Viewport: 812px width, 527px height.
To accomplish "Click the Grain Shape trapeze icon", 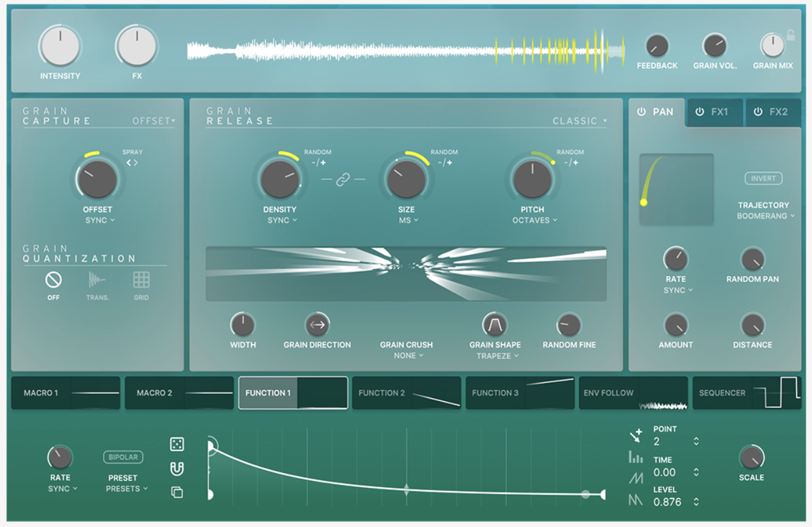I will pyautogui.click(x=495, y=325).
